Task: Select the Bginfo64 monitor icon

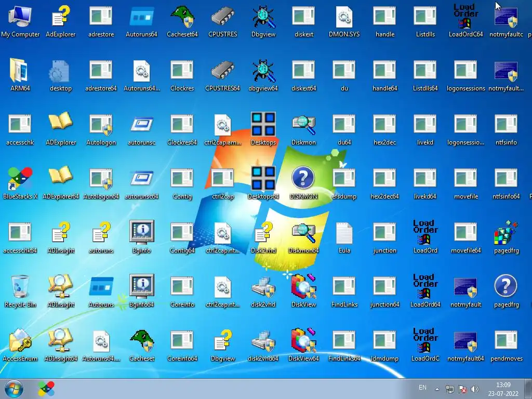Action: pos(141,291)
